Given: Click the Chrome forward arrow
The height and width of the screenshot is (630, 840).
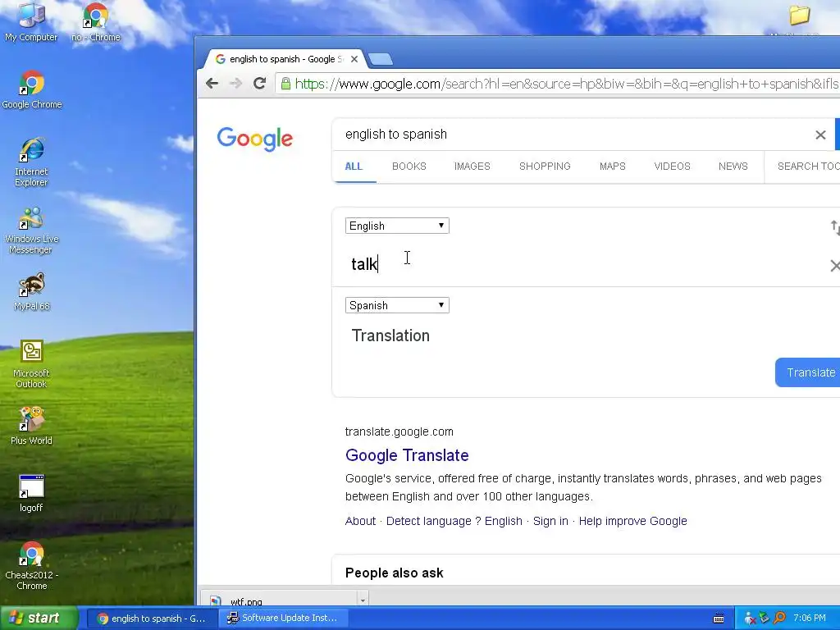Looking at the screenshot, I should [235, 83].
